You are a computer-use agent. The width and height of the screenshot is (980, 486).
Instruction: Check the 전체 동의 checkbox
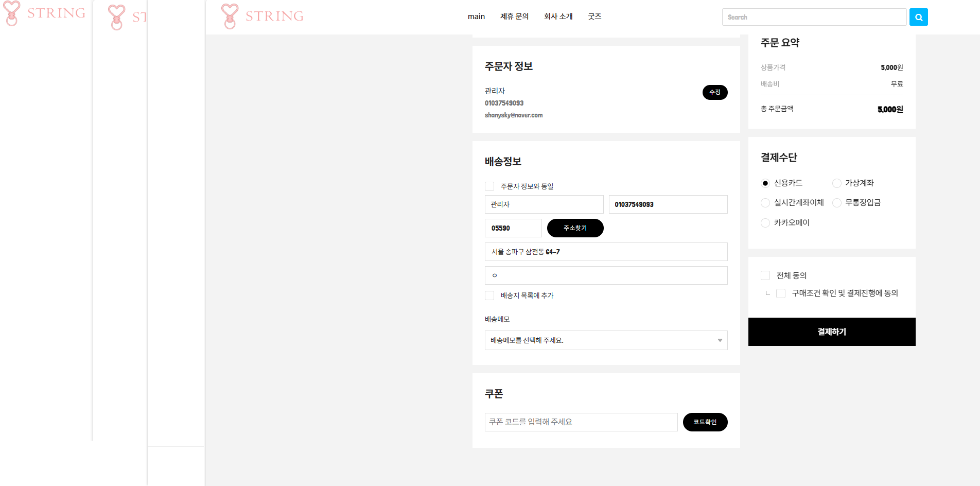click(765, 275)
